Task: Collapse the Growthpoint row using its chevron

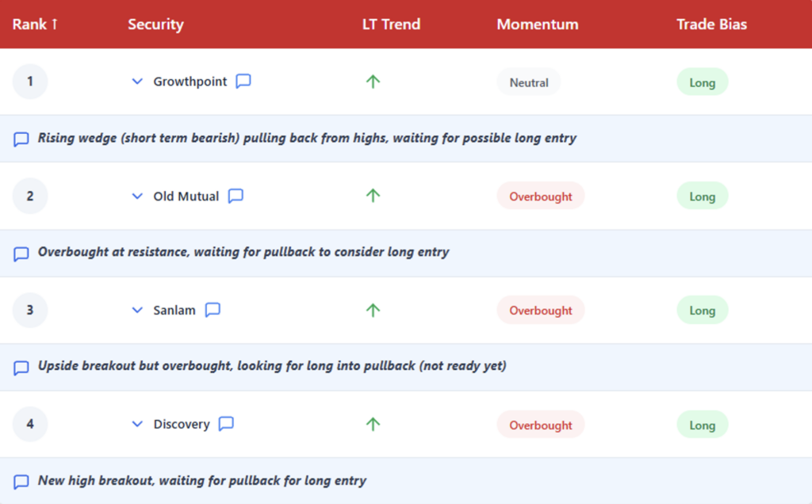Action: [137, 82]
